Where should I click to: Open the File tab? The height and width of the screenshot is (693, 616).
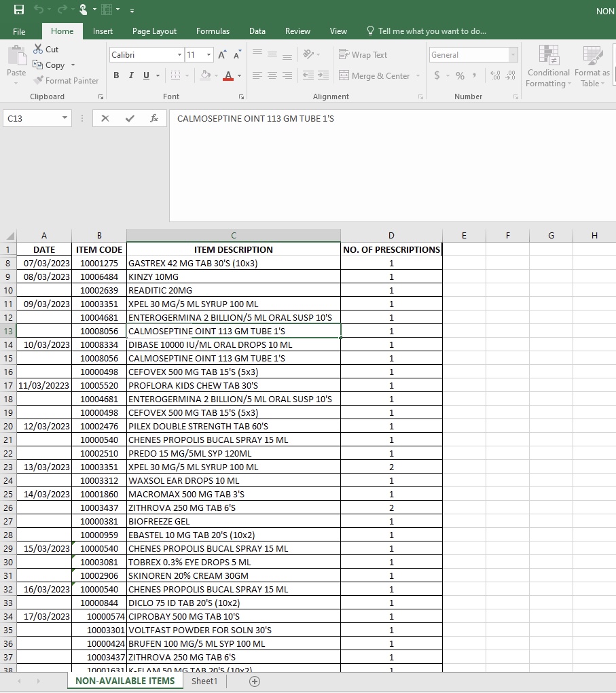pyautogui.click(x=19, y=31)
